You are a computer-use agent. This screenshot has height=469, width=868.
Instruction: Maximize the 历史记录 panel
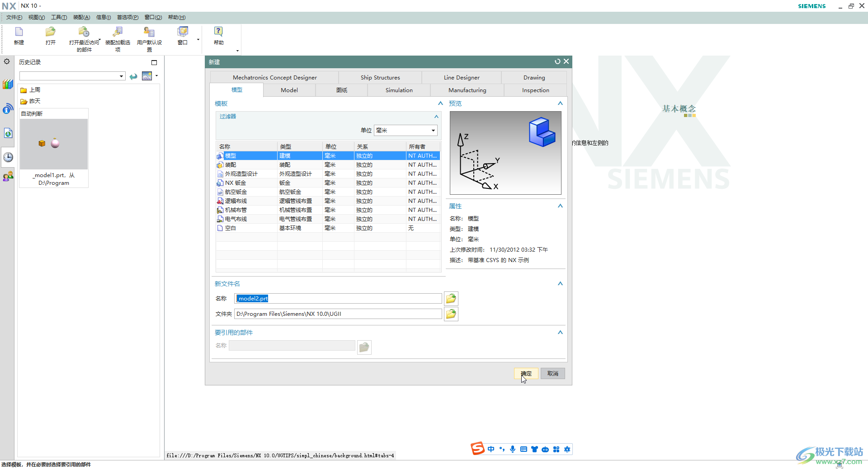pyautogui.click(x=154, y=62)
